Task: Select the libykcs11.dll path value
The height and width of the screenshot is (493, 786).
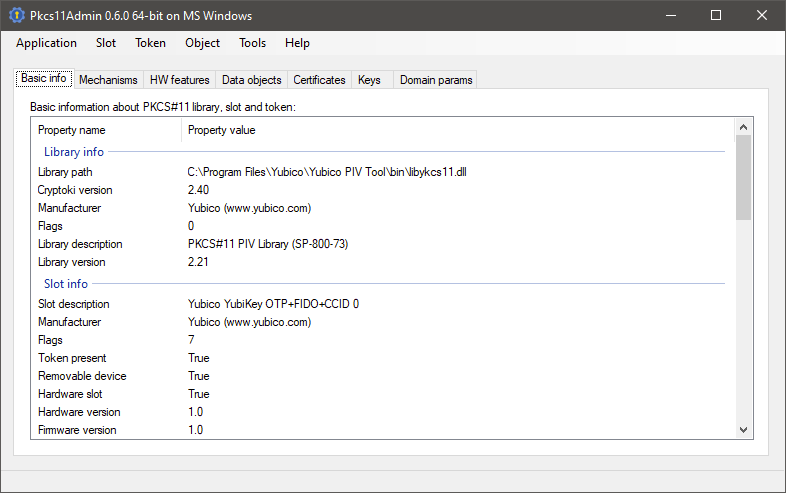Action: [x=327, y=172]
